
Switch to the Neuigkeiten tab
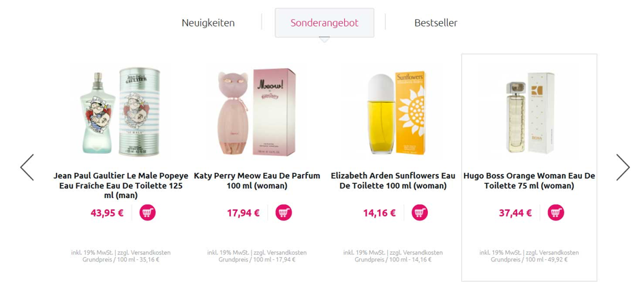[x=208, y=22]
